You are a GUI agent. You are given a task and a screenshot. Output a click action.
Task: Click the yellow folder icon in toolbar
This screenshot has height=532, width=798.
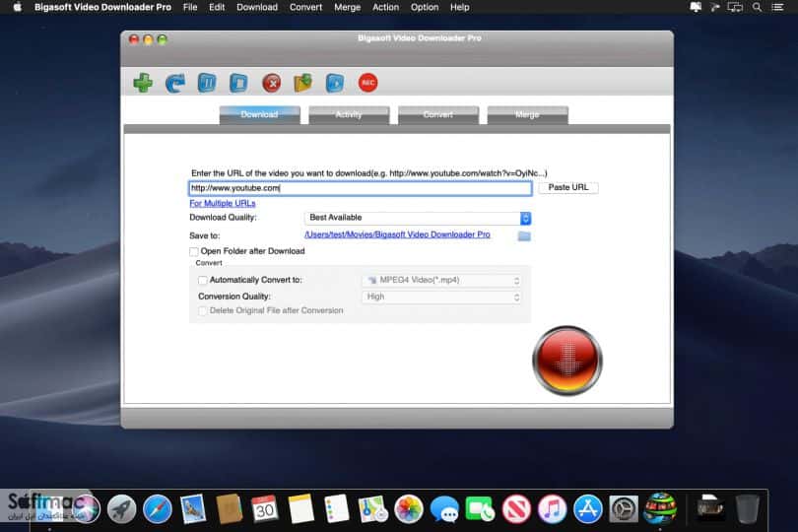302,83
